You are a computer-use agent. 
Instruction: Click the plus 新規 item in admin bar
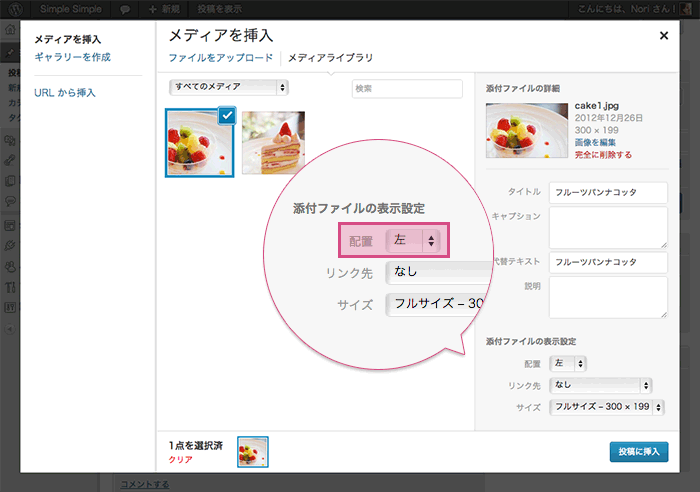[x=164, y=8]
